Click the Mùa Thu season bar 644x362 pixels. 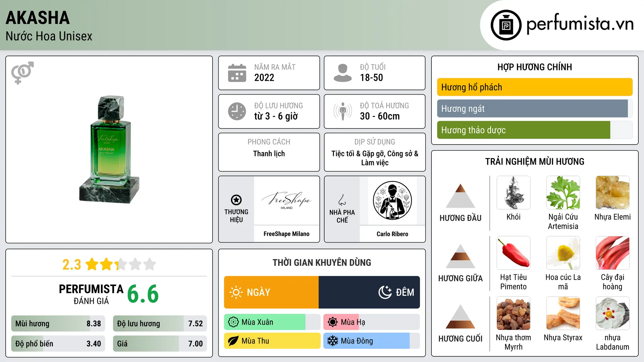(272, 341)
